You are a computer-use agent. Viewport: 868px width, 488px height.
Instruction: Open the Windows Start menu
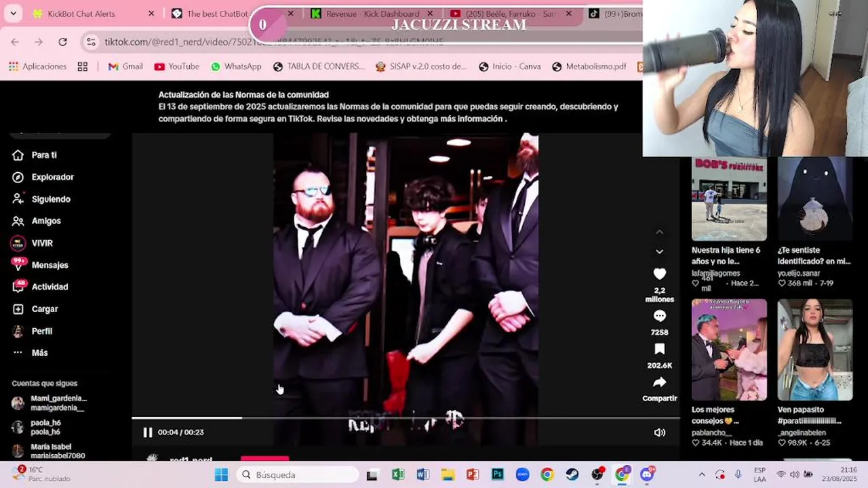[221, 474]
